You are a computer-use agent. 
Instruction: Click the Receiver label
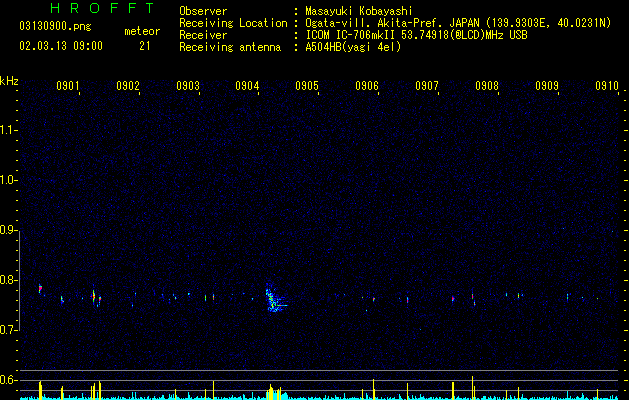[x=203, y=35]
